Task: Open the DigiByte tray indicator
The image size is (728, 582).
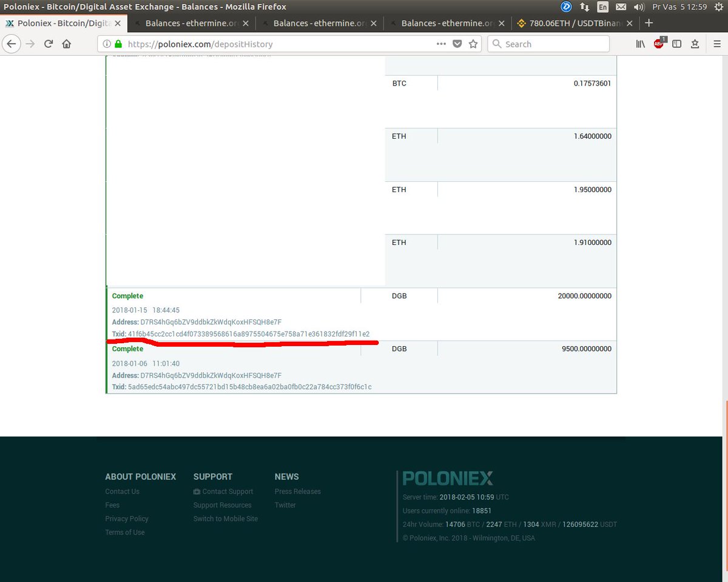Action: 566,7
